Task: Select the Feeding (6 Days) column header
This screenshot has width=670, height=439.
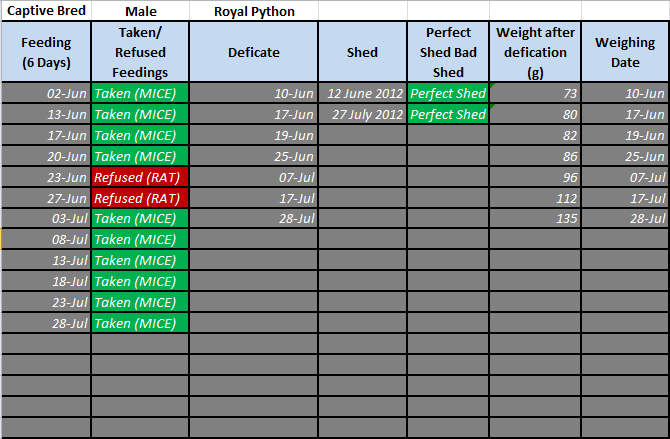Action: tap(46, 52)
